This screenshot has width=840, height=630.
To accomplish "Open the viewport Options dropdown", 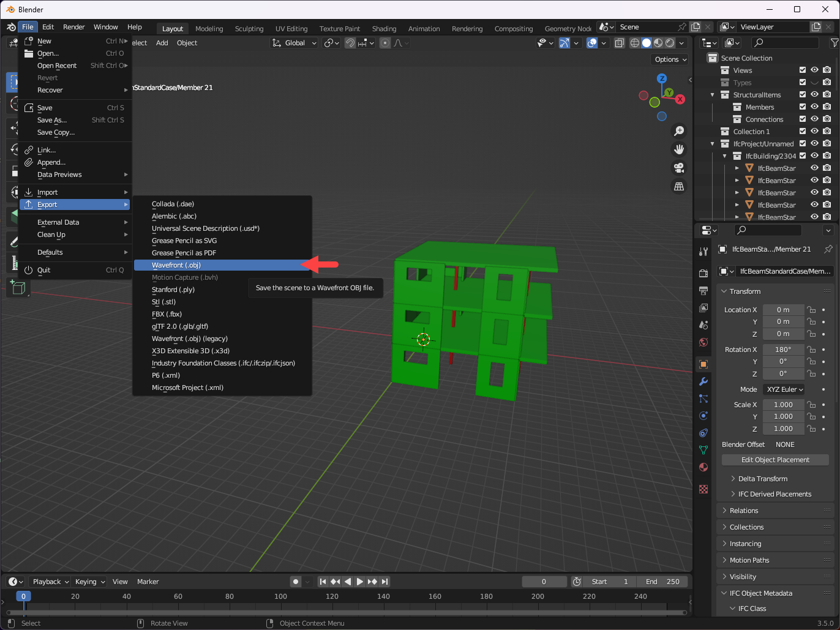I will tap(671, 59).
